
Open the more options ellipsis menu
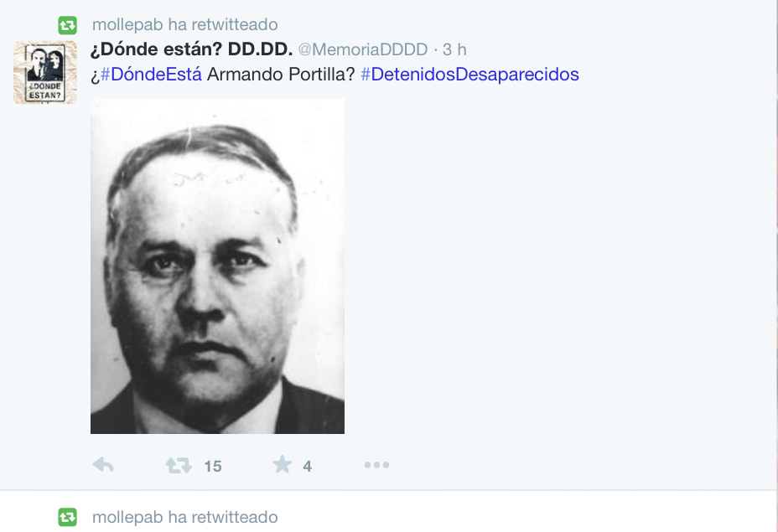coord(376,465)
